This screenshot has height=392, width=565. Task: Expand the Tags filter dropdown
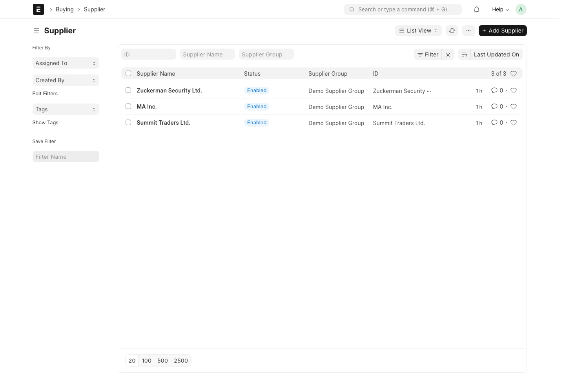(x=66, y=109)
